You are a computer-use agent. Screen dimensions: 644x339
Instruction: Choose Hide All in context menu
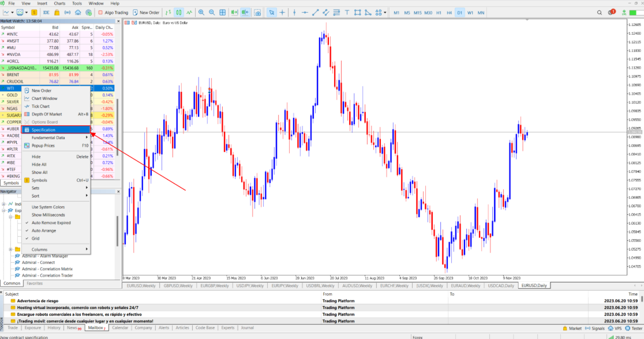click(55, 165)
